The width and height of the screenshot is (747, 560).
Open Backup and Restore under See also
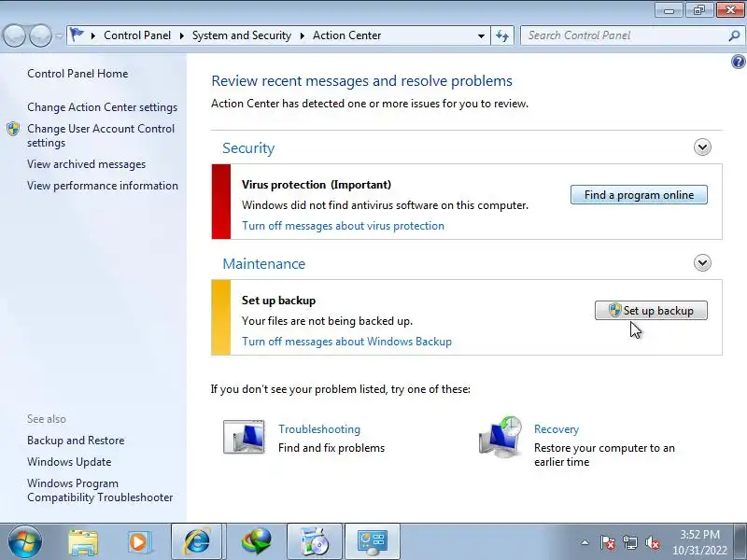pos(76,441)
